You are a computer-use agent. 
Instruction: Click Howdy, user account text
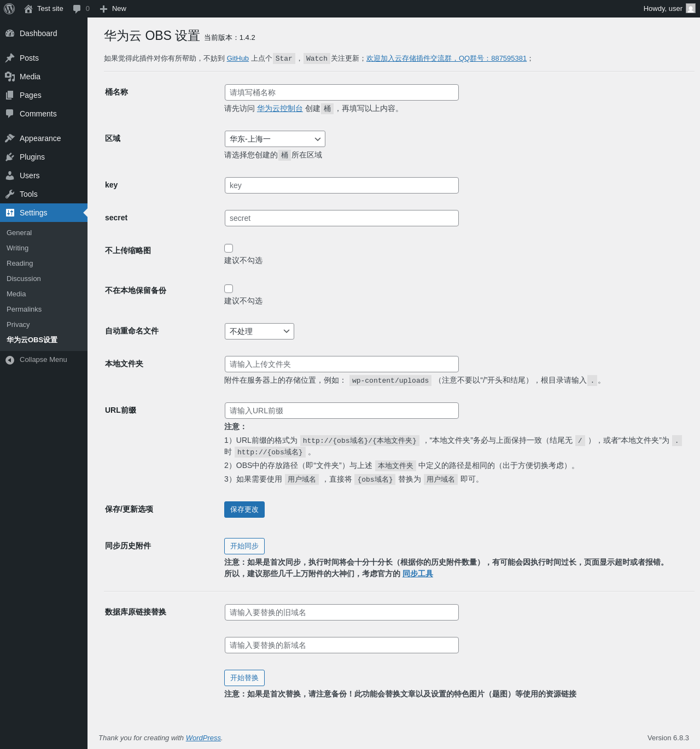tap(663, 9)
